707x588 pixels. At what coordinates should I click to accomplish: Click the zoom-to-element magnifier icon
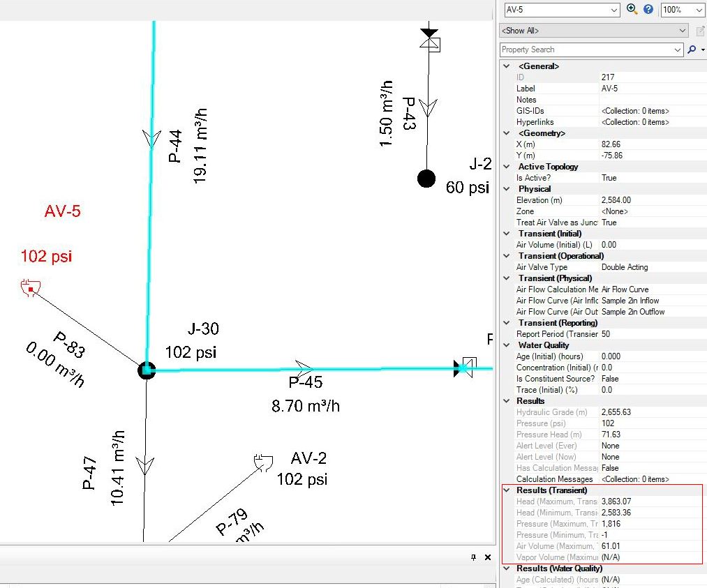[632, 9]
